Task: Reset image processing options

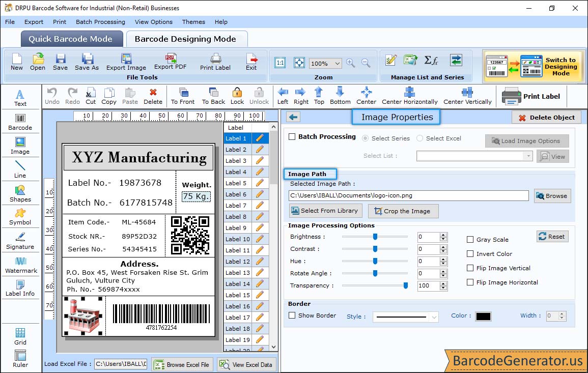Action: click(x=552, y=237)
